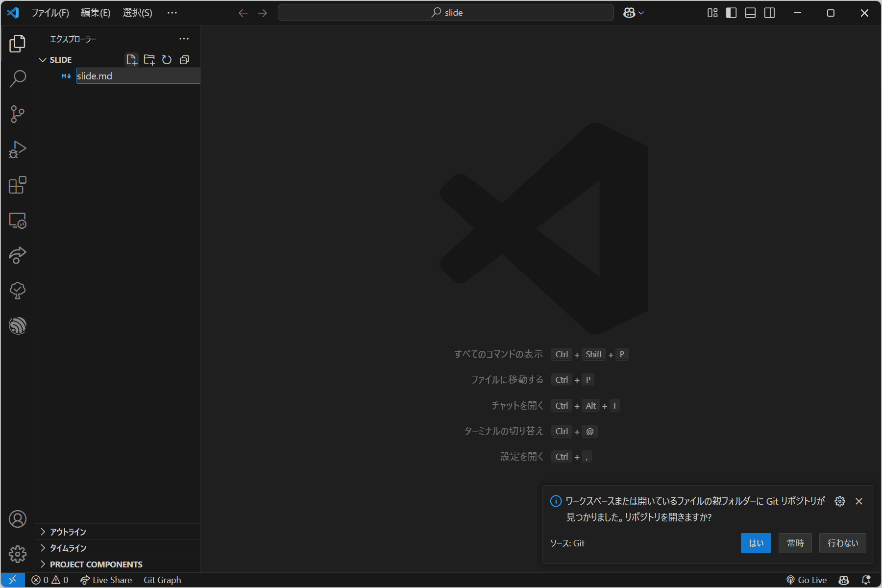Toggle the secondary sidebar visibility
This screenshot has width=882, height=588.
click(x=769, y=13)
